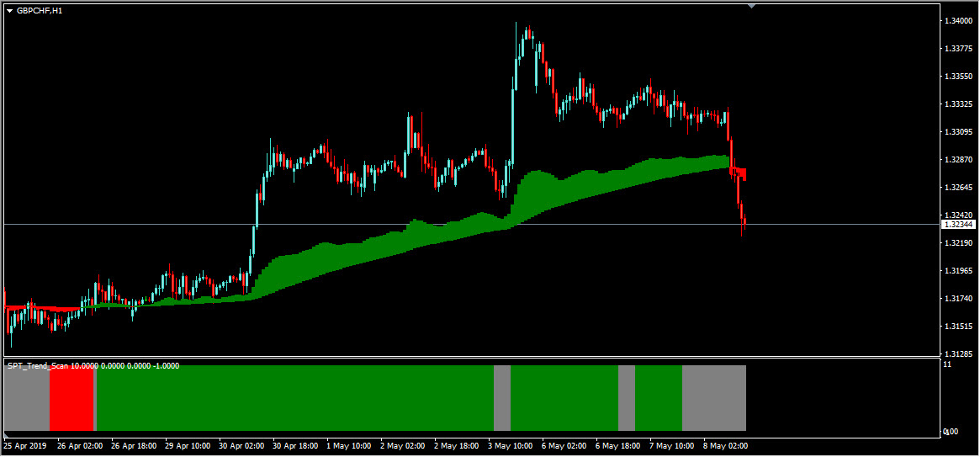Click the 8 May 02:00 time label
The image size is (980, 457).
point(725,446)
